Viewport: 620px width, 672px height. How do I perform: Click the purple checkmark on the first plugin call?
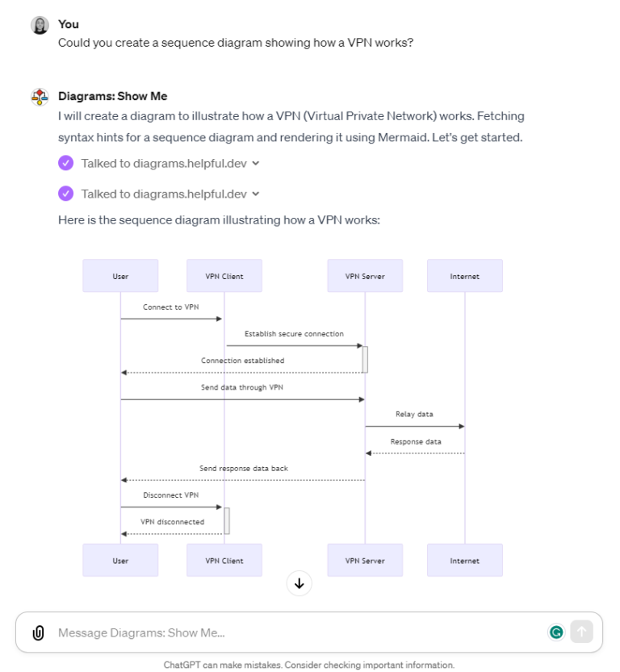click(x=66, y=163)
